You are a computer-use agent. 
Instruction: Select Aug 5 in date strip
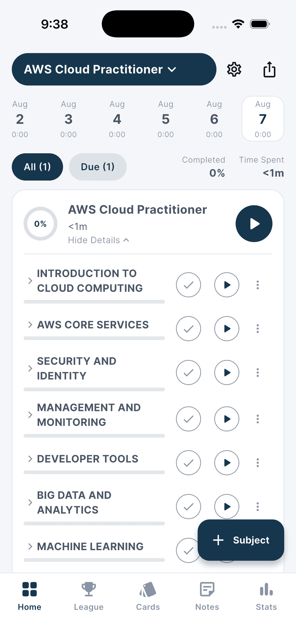(x=165, y=119)
